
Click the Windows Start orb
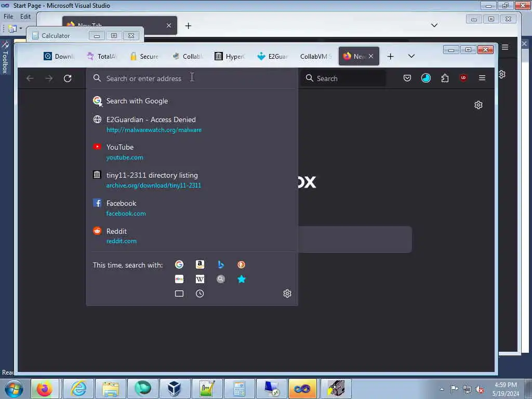click(14, 389)
